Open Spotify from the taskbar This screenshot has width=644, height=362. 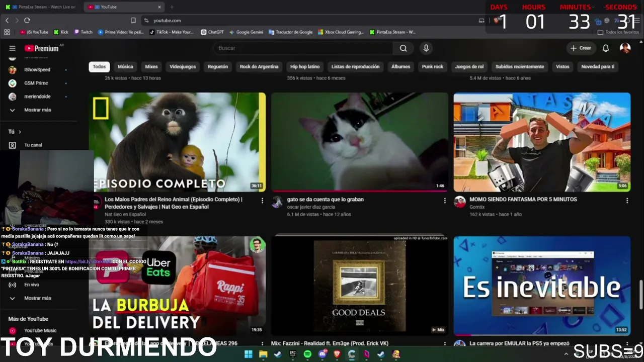[307, 354]
